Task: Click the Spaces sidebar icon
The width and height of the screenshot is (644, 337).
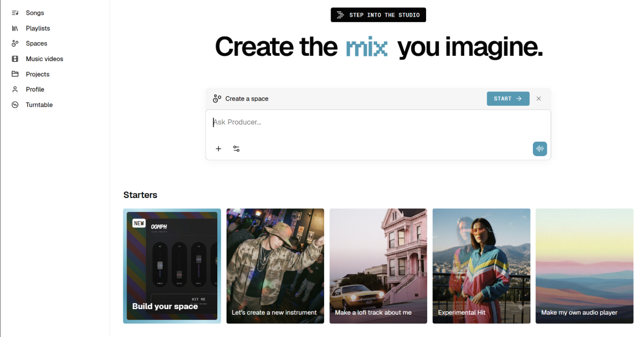Action: (x=15, y=43)
